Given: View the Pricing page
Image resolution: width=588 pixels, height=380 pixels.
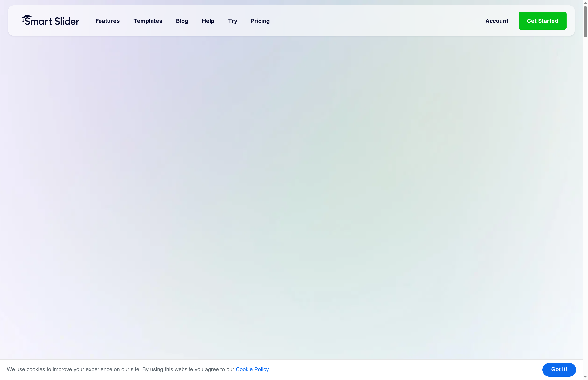Looking at the screenshot, I should (x=260, y=21).
